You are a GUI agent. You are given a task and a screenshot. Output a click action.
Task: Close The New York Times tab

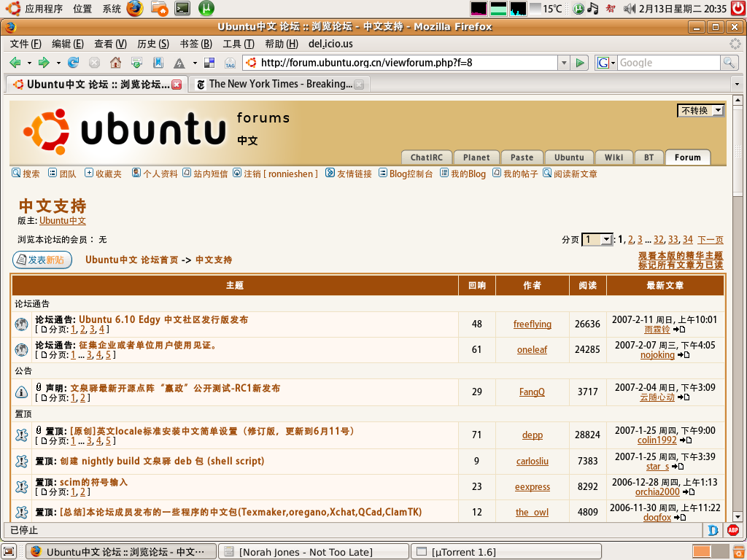click(359, 85)
